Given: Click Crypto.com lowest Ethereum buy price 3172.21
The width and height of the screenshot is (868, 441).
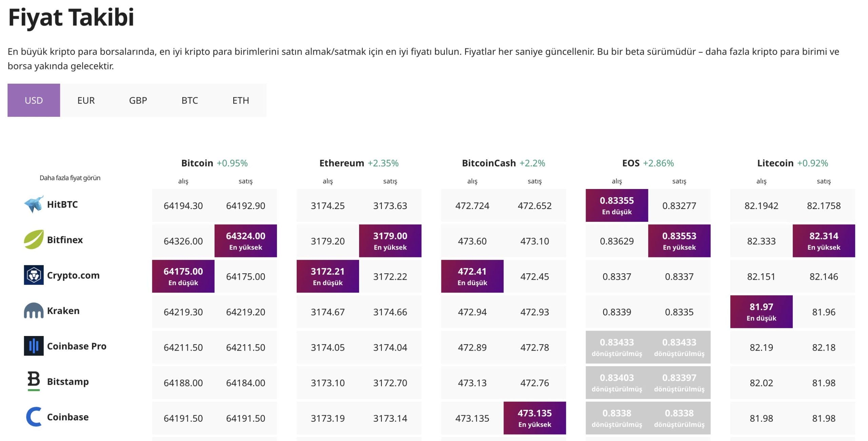Looking at the screenshot, I should (x=328, y=276).
